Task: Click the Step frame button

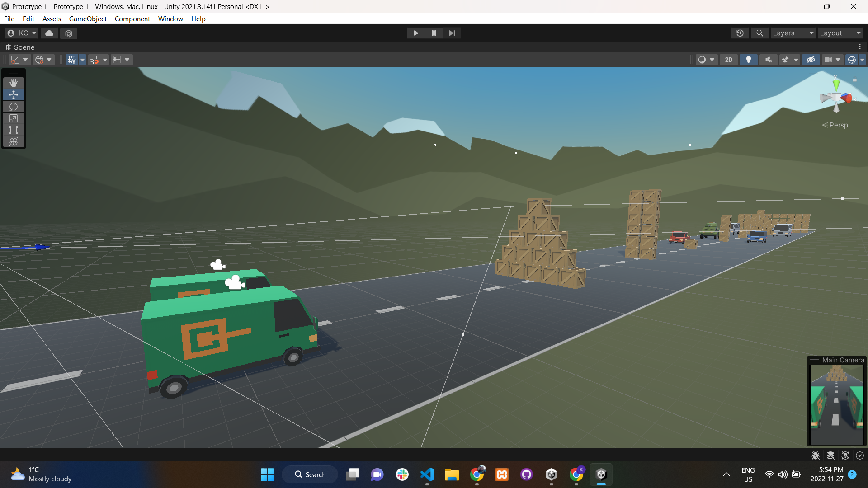Action: click(452, 33)
